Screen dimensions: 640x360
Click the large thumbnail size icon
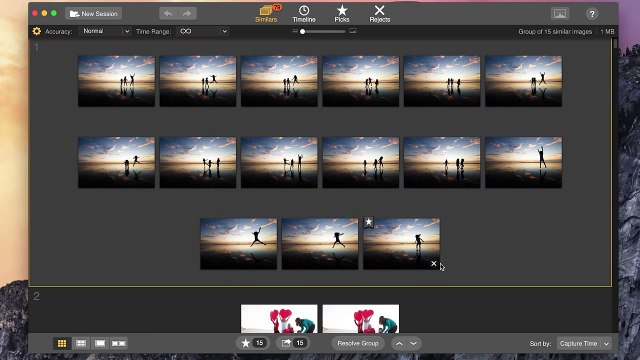[353, 31]
